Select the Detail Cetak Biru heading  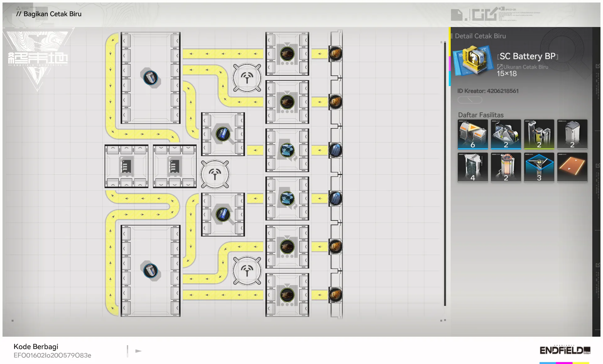(480, 36)
